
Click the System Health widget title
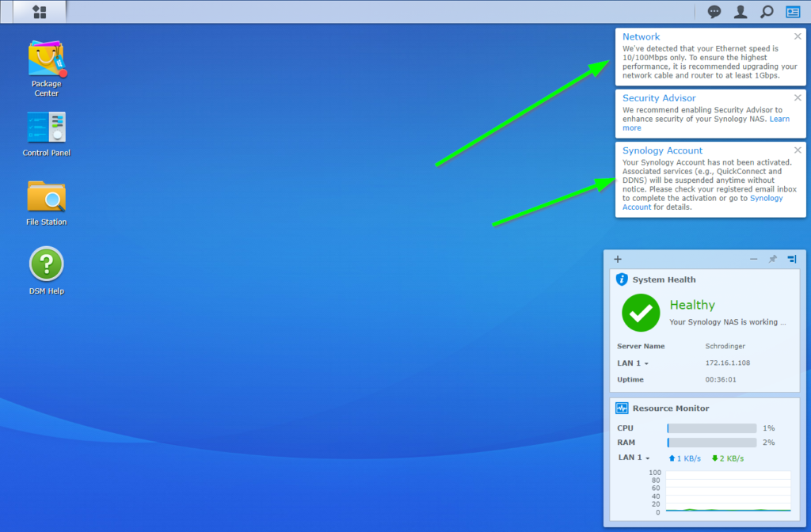664,279
